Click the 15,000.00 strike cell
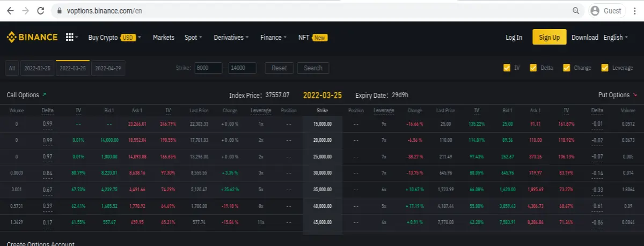 click(323, 124)
